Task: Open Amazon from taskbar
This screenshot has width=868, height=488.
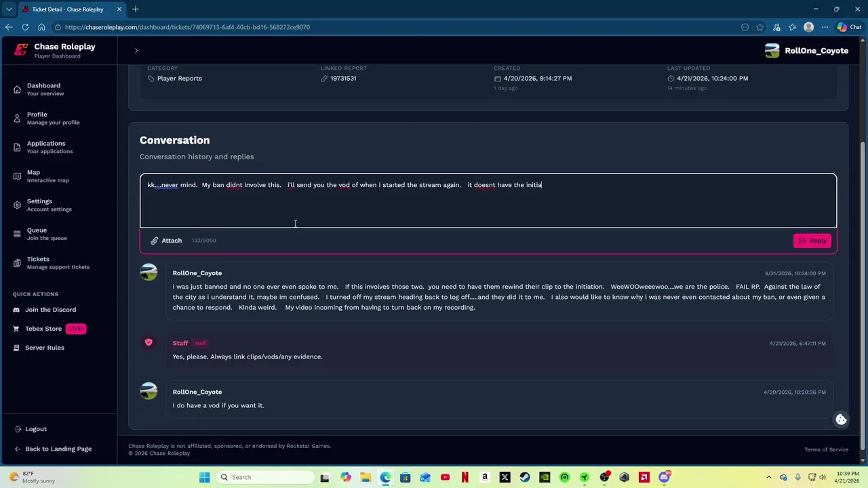Action: [485, 477]
